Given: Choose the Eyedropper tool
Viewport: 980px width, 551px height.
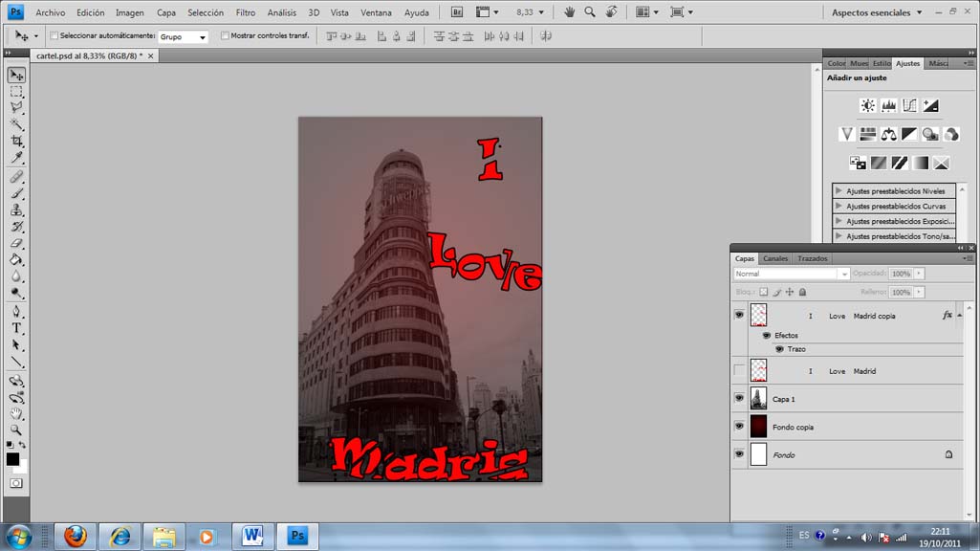Looking at the screenshot, I should click(17, 158).
